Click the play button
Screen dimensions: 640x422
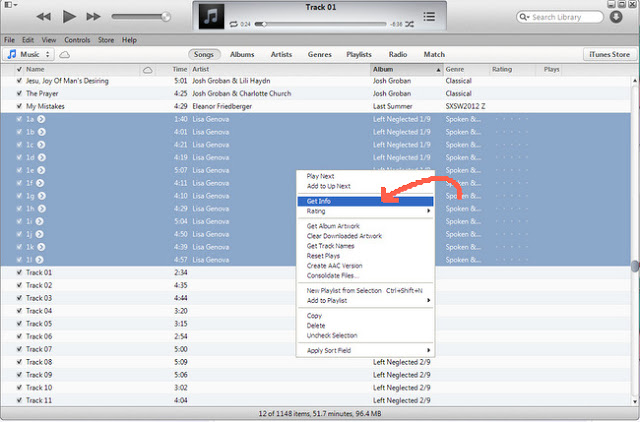(69, 17)
